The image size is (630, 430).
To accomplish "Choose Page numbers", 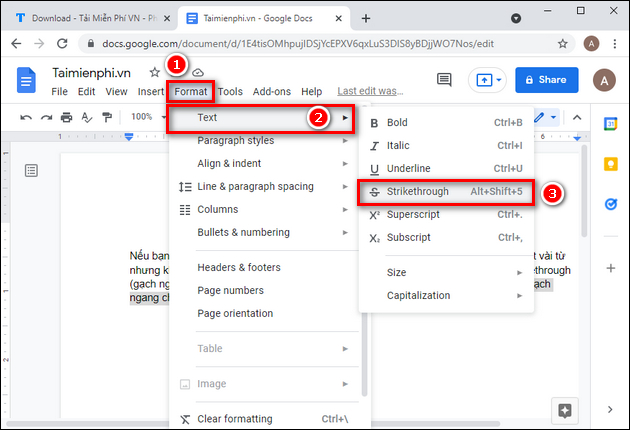I will pos(264,290).
